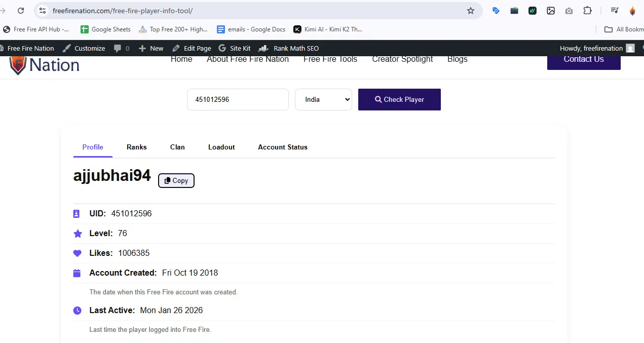
Task: Open WordPress comments bubble icon
Action: [121, 48]
